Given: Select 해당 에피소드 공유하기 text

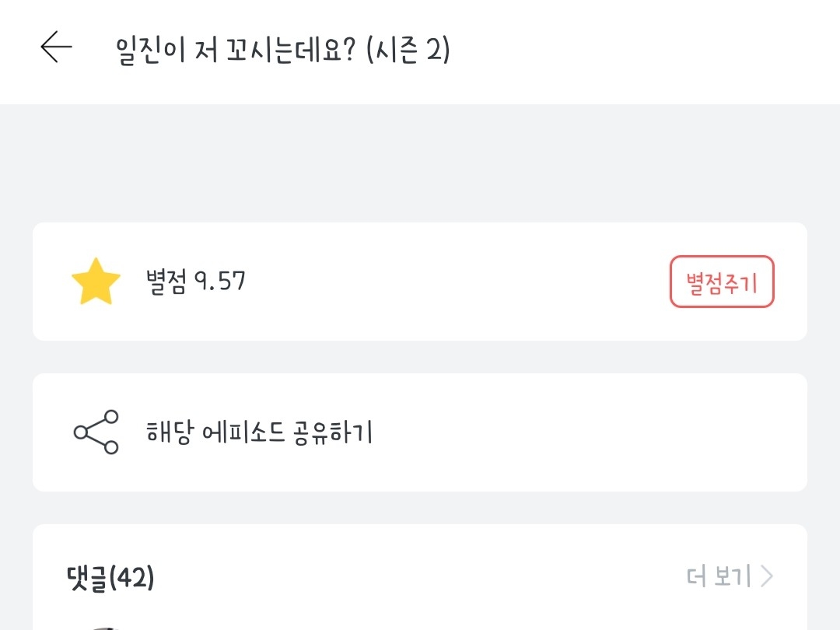Looking at the screenshot, I should coord(259,432).
